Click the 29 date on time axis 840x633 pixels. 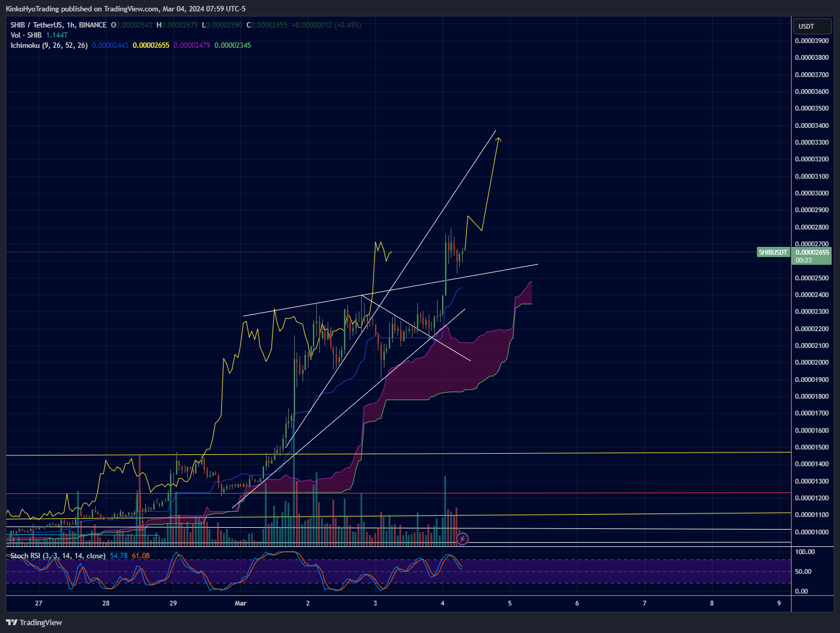point(173,603)
